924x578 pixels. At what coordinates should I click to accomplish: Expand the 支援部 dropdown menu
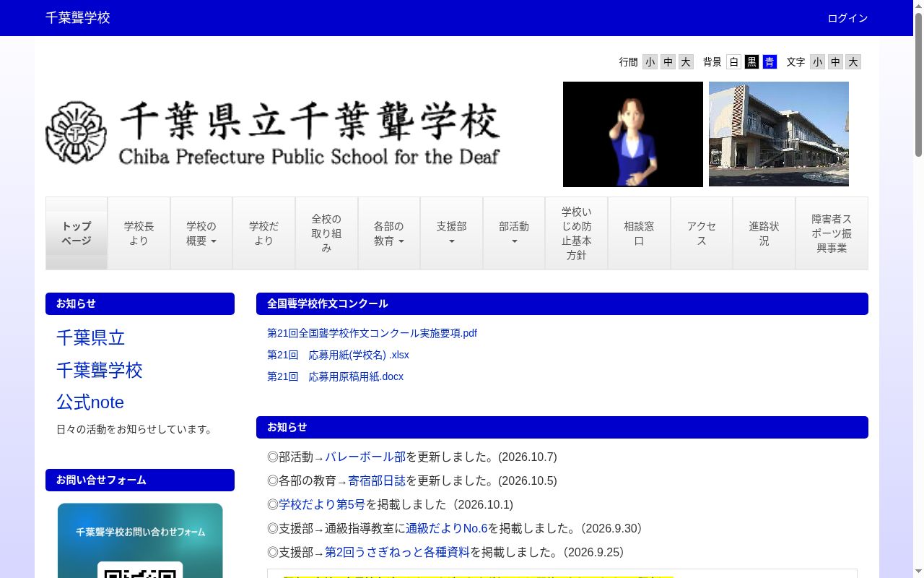click(x=451, y=233)
